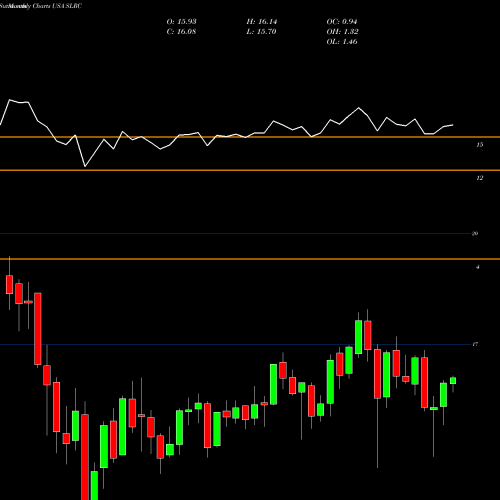Click the '12' indicator axis label
The image size is (500, 500).
(479, 178)
